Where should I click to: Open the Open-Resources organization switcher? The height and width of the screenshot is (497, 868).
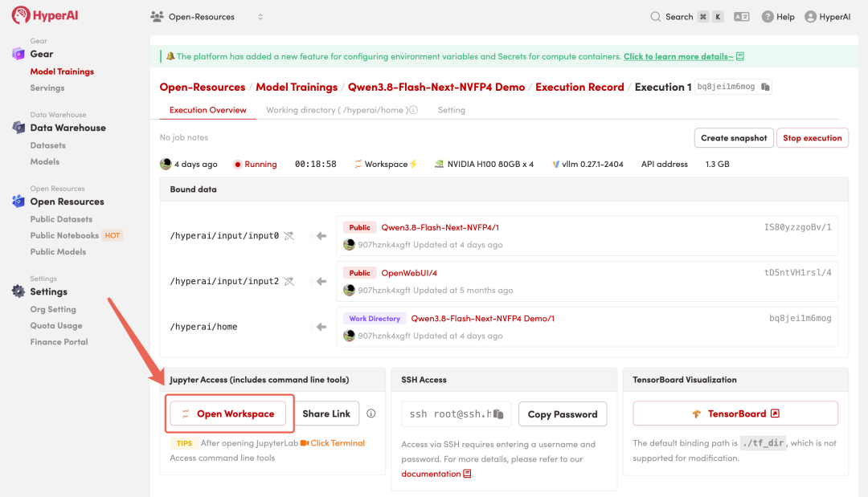pyautogui.click(x=207, y=17)
